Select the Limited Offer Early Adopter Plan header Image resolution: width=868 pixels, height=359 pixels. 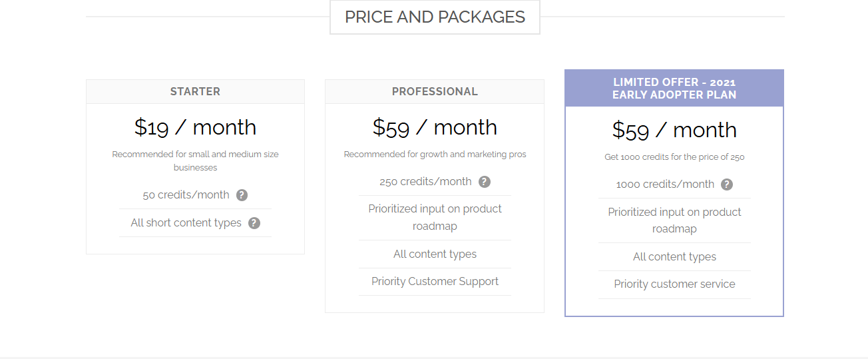[x=674, y=89]
